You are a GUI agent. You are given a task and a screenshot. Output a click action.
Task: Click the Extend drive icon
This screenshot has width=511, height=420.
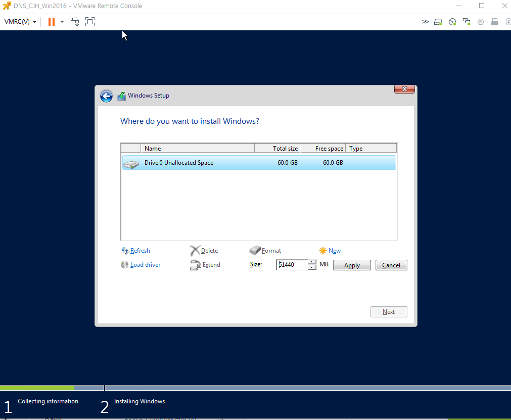[195, 265]
